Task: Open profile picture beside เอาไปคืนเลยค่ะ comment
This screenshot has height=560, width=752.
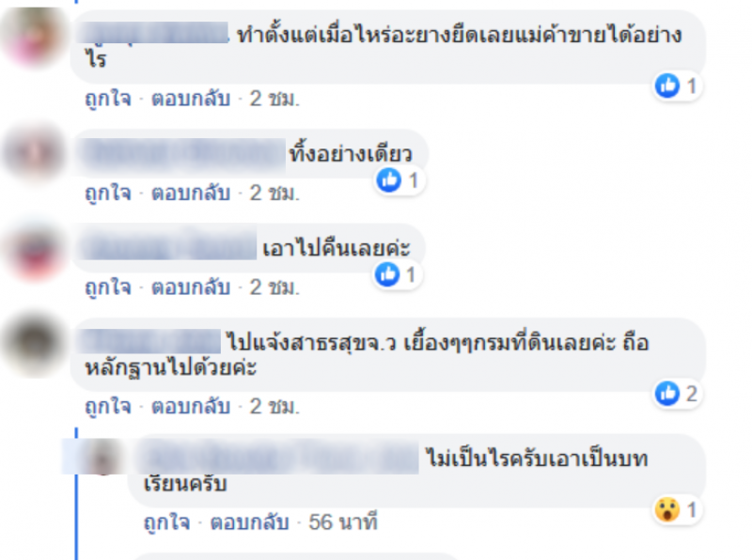Action: (34, 251)
